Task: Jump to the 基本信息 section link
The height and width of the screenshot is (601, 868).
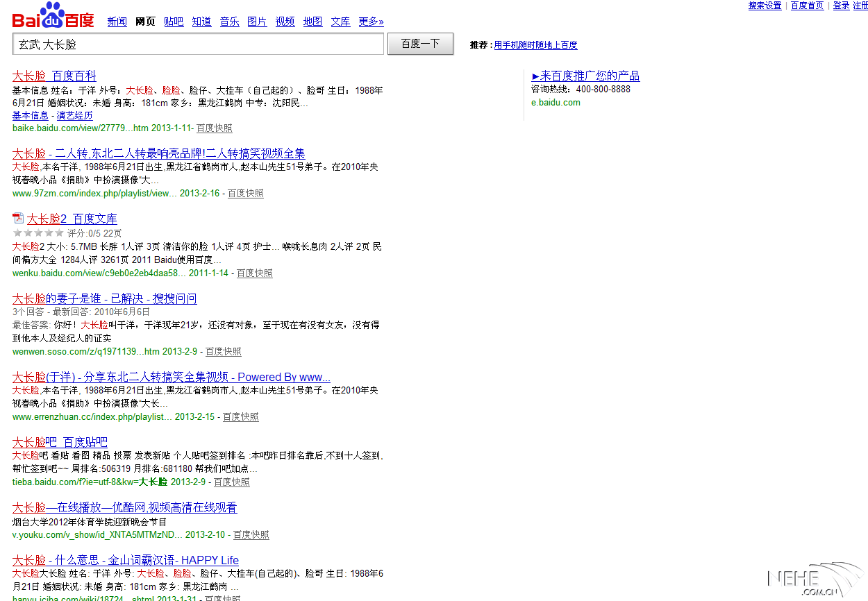Action: click(31, 115)
